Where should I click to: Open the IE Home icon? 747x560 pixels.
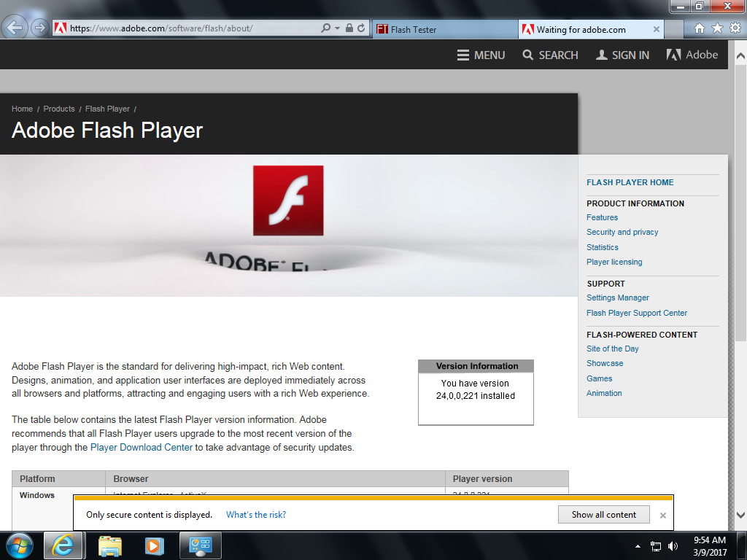(699, 28)
